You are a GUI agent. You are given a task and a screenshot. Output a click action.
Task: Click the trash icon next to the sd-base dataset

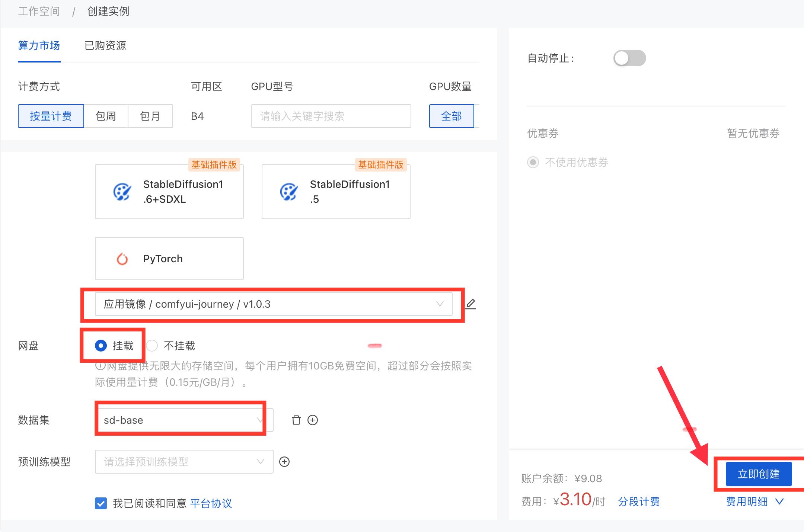coord(296,420)
